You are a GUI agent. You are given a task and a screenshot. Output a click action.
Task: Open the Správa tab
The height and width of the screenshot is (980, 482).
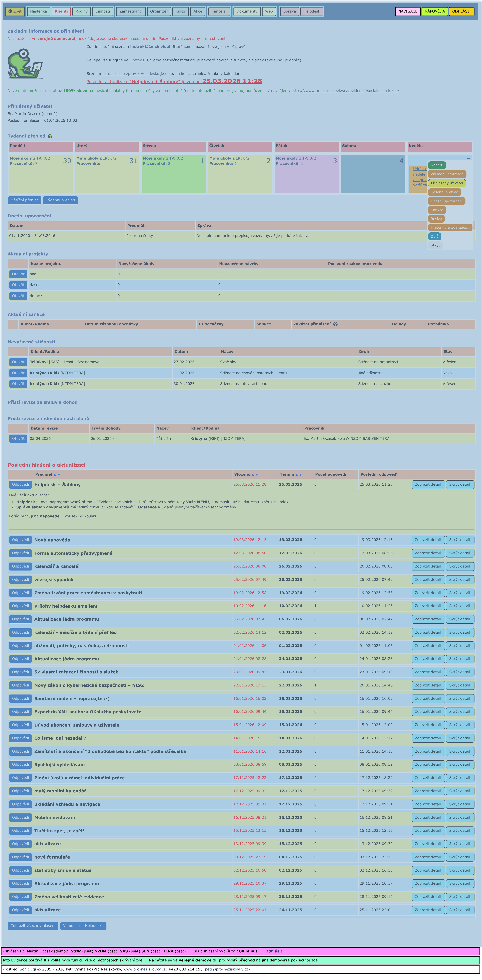289,11
